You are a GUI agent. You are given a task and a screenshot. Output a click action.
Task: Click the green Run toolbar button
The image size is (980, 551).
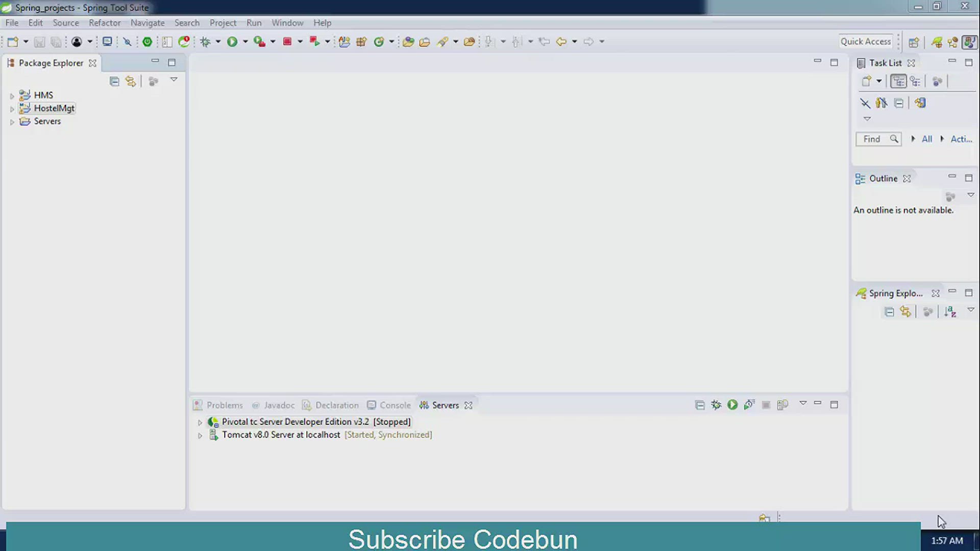232,42
